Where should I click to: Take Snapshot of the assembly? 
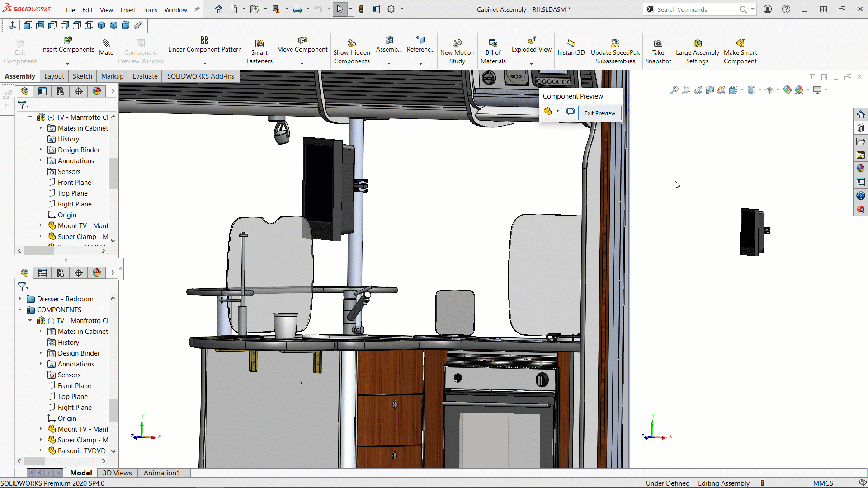[658, 52]
